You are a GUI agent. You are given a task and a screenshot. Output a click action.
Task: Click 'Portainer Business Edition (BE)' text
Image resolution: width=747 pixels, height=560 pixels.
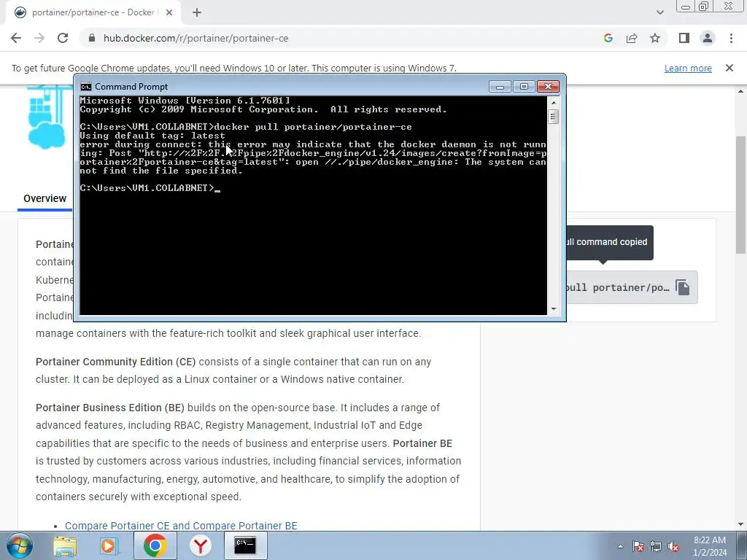110,408
